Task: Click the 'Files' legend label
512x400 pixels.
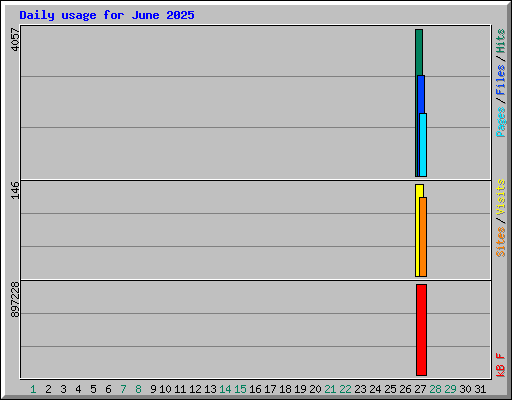Action: pyautogui.click(x=501, y=80)
